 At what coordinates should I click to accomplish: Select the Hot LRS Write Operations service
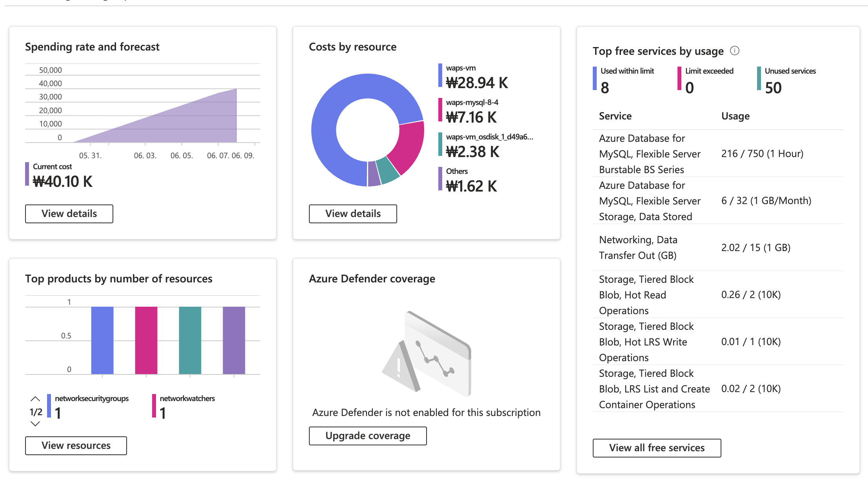point(718,342)
